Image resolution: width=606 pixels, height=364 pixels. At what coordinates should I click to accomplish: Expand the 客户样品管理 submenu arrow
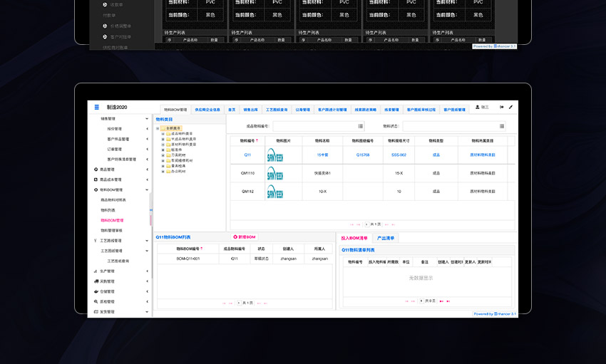point(148,139)
